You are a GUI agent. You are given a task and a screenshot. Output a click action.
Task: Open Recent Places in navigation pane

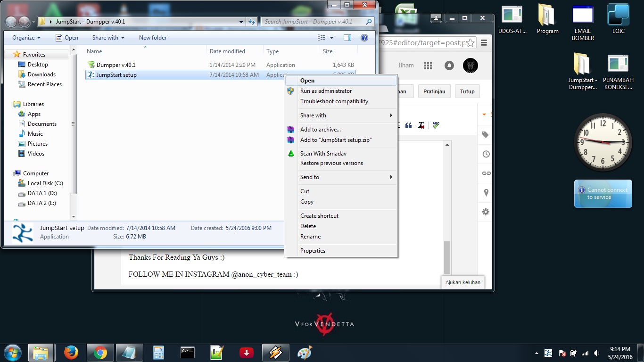(x=45, y=84)
